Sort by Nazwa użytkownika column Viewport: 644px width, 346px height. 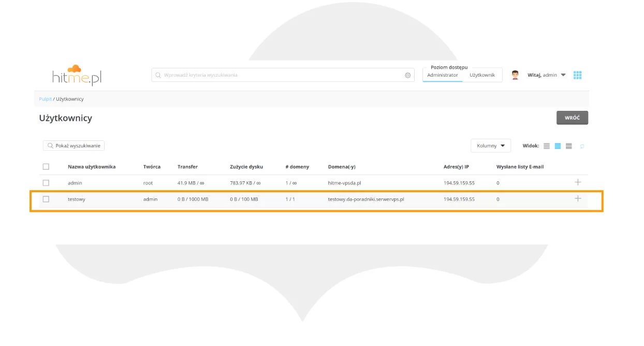coord(92,167)
